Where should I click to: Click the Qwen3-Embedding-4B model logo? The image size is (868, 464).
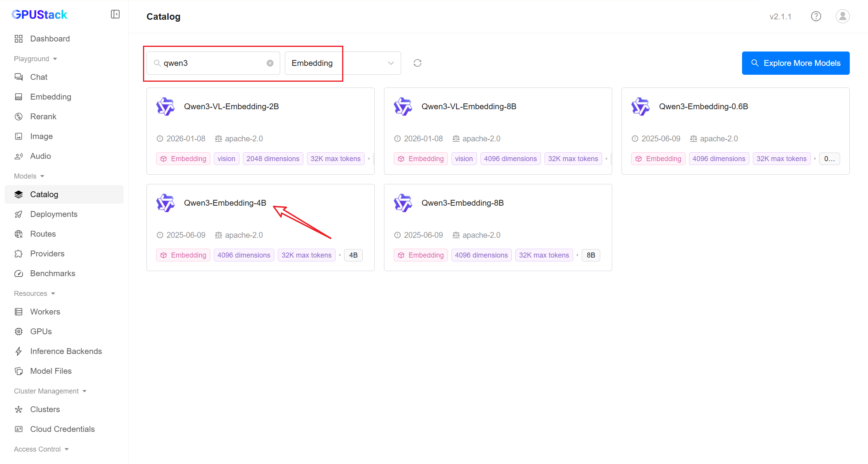165,203
